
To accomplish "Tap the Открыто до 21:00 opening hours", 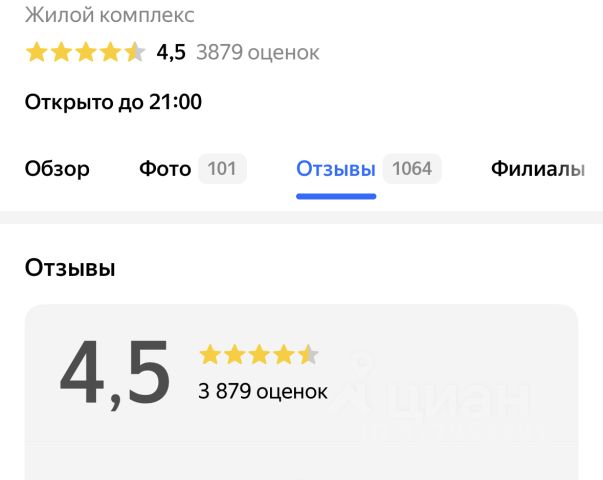I will coord(113,102).
